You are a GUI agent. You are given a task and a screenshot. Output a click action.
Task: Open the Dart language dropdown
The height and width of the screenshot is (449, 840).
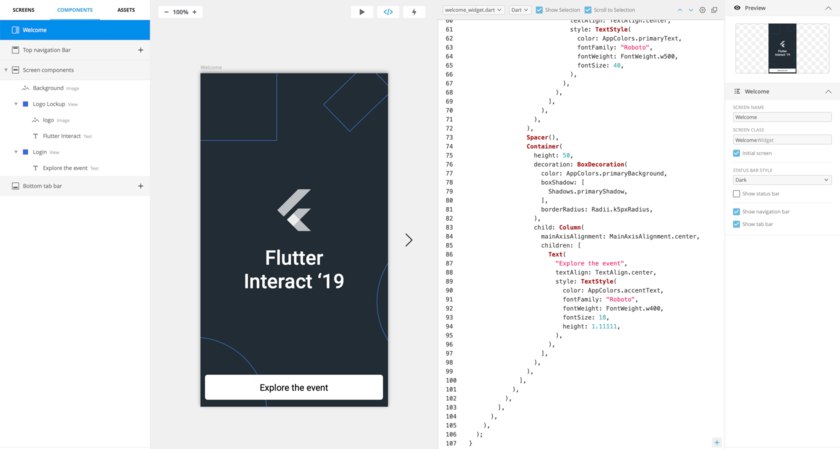[x=519, y=10]
